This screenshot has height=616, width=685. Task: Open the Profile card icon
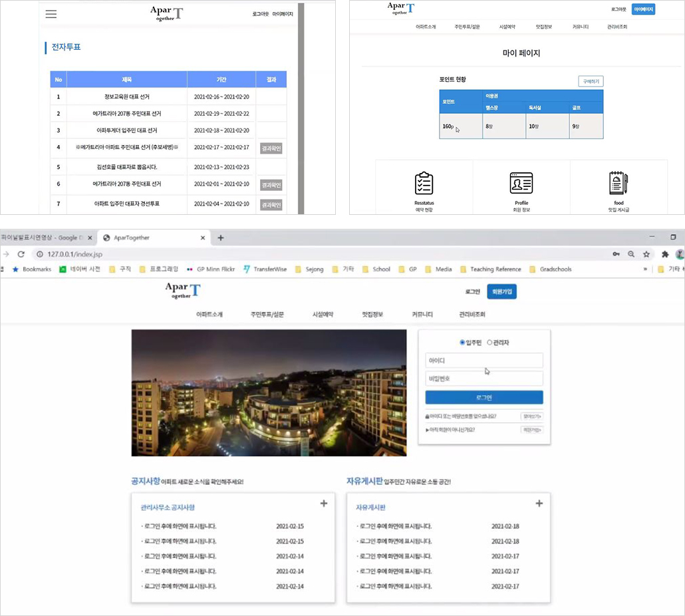[x=521, y=183]
